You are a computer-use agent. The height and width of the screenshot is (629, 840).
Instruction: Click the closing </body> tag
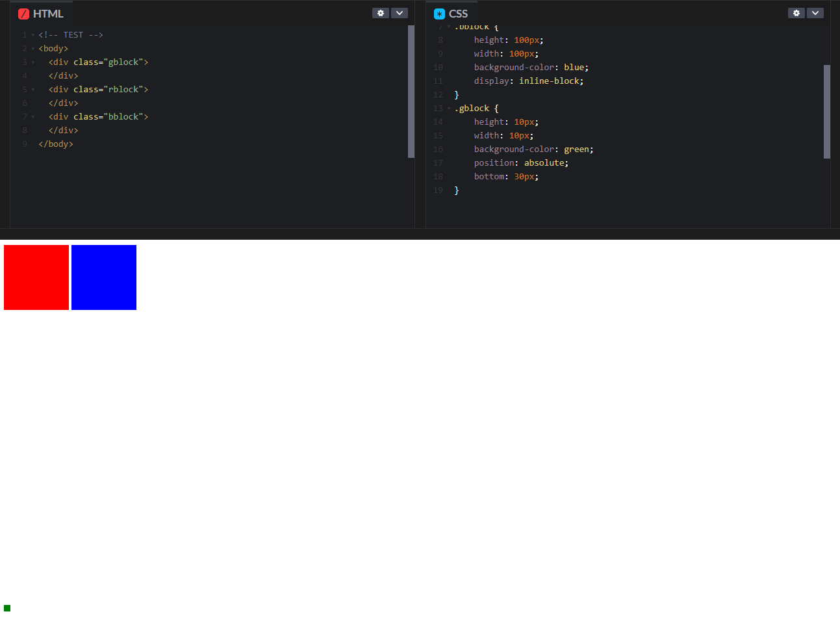(56, 144)
